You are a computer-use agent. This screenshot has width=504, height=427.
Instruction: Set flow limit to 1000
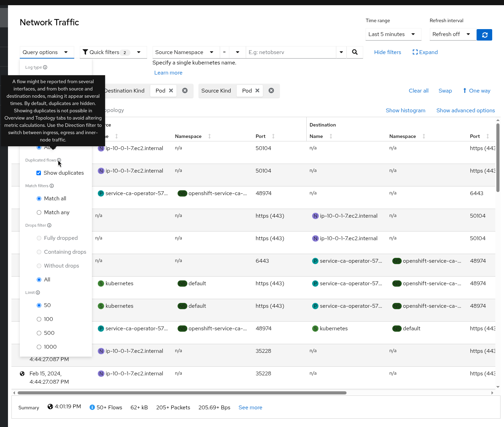[39, 347]
